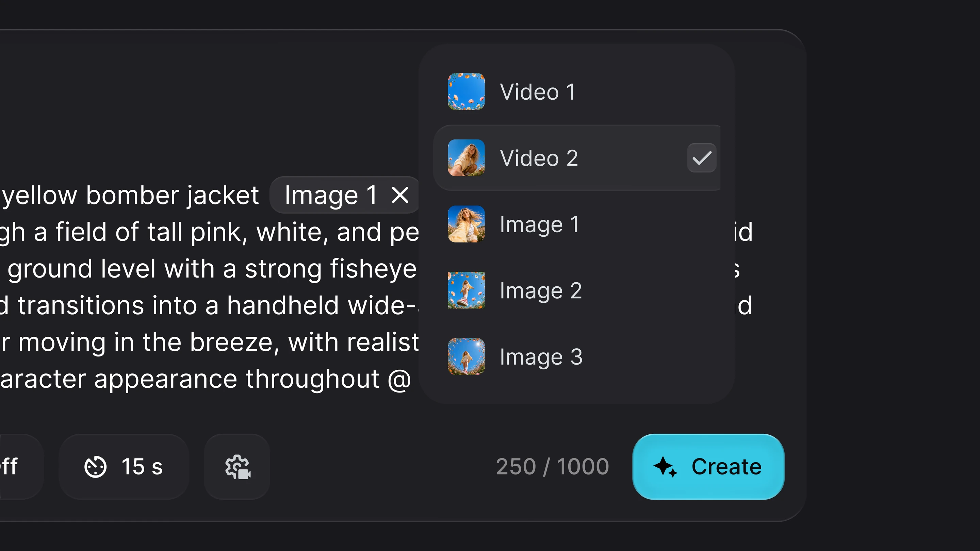Remove the Image 1 tag with X
This screenshot has height=551, width=980.
[x=400, y=195]
